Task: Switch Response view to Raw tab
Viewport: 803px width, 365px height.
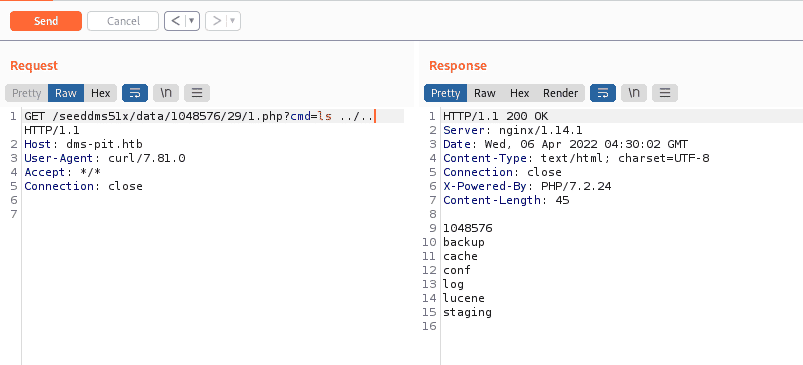Action: [485, 93]
